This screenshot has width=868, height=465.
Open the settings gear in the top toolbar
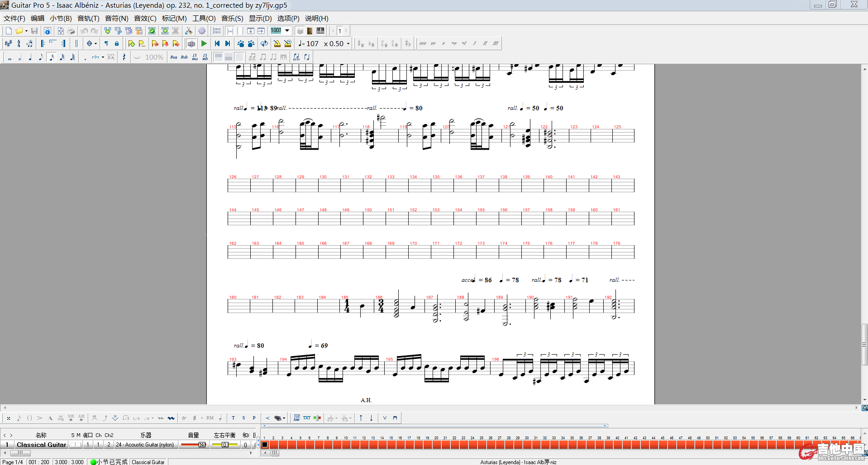[202, 31]
